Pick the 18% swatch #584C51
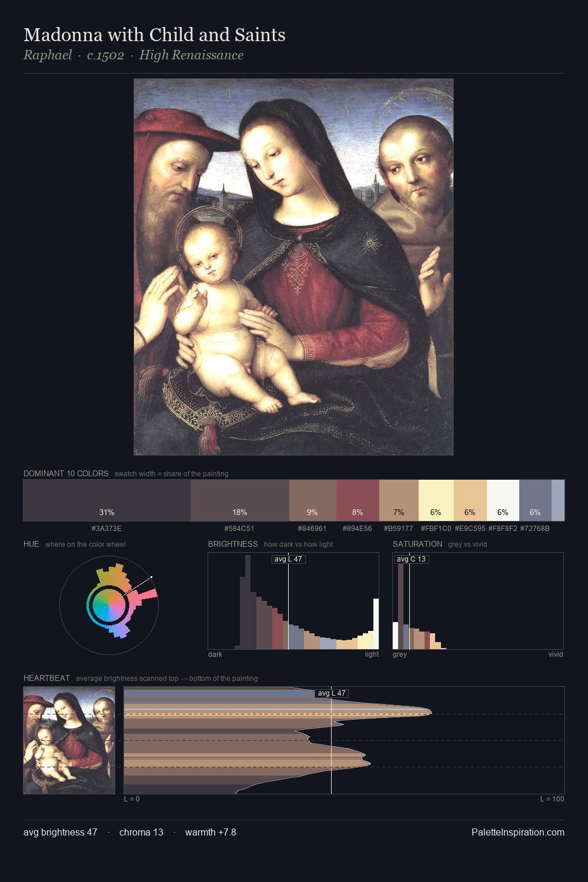Viewport: 588px width, 882px height. click(240, 500)
